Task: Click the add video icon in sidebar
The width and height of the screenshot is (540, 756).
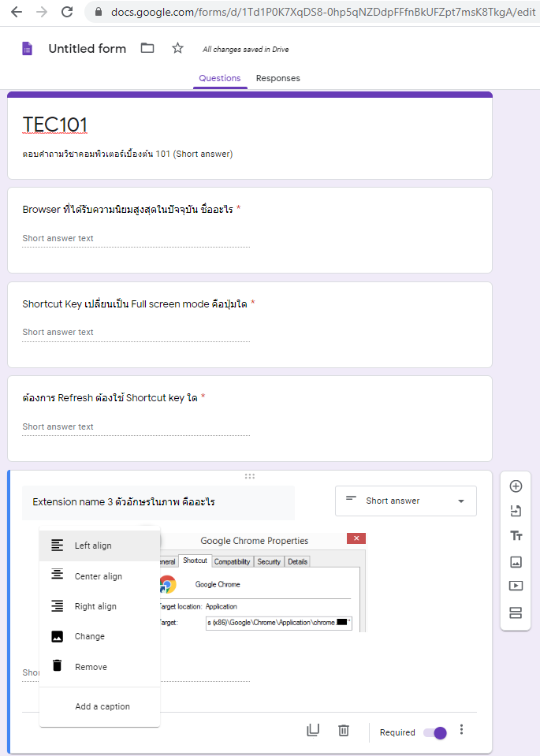Action: 516,586
